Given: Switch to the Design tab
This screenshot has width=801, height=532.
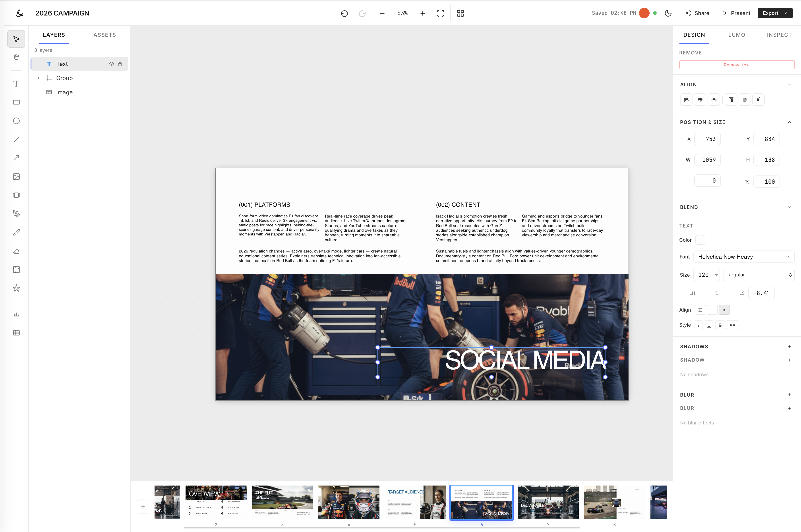Looking at the screenshot, I should [694, 35].
